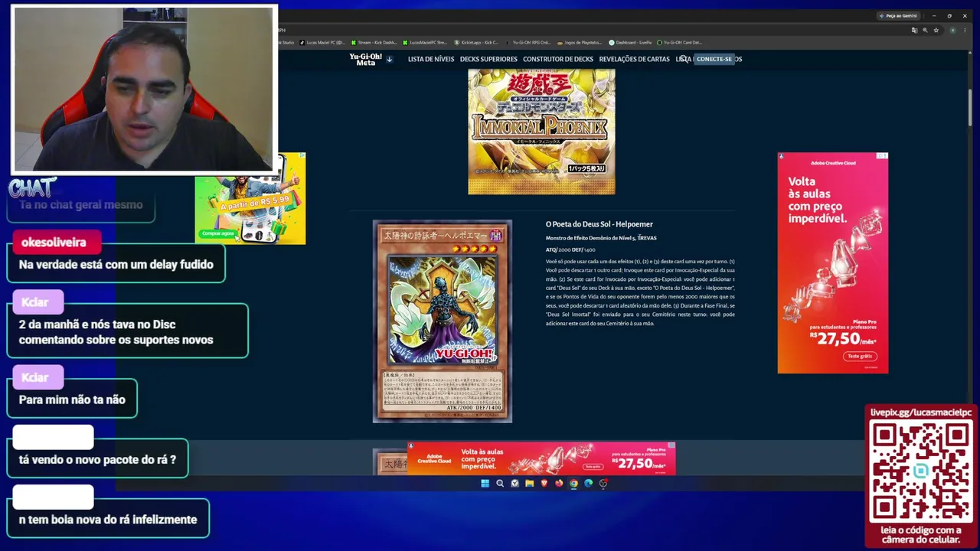Image resolution: width=980 pixels, height=551 pixels.
Task: Click Teste grátis in the bottom Adobe banner
Action: 593,466
